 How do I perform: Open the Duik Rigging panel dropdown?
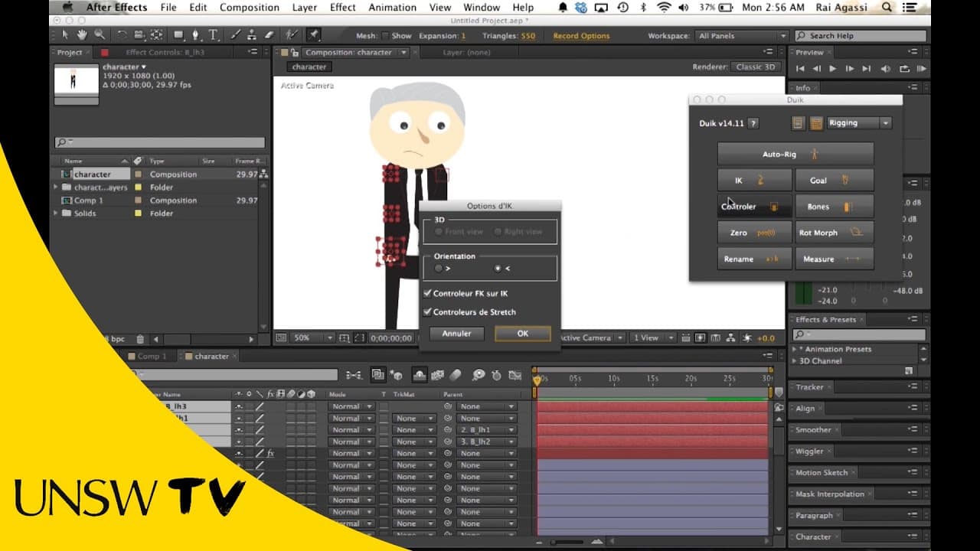860,123
